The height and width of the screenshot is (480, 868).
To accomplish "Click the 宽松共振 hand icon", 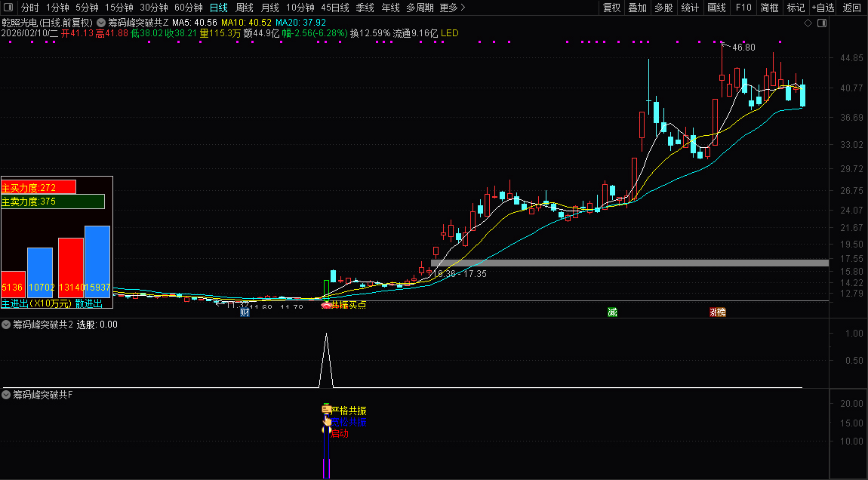I will point(327,421).
